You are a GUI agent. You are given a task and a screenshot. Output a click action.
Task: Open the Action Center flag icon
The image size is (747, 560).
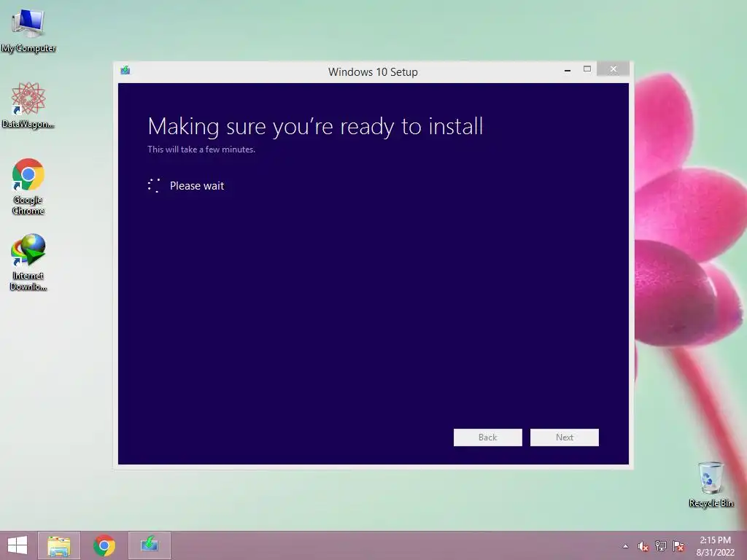(678, 546)
